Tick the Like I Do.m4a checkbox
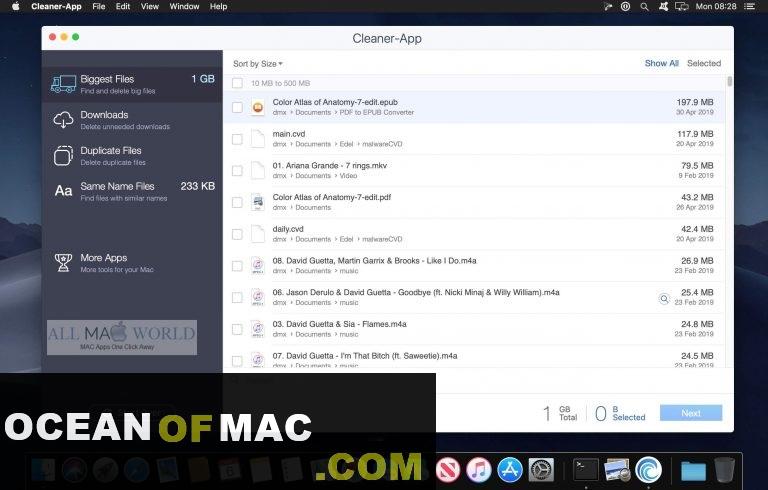768x490 pixels. [237, 266]
